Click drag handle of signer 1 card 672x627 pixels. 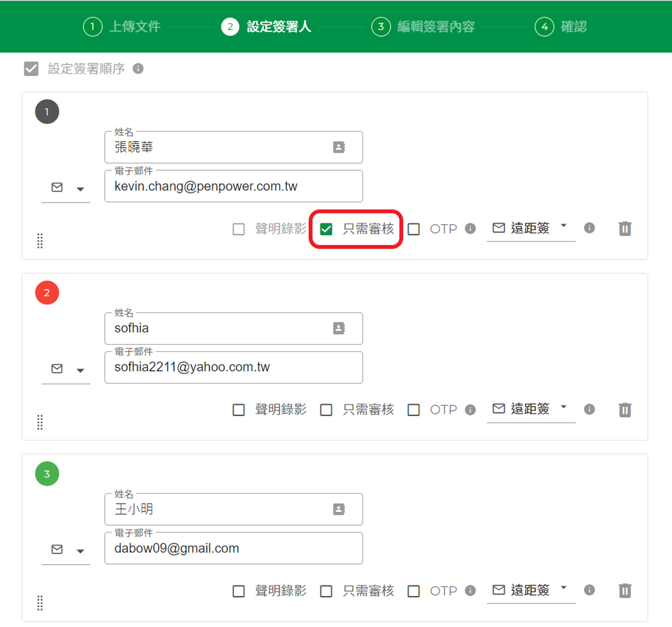point(40,241)
